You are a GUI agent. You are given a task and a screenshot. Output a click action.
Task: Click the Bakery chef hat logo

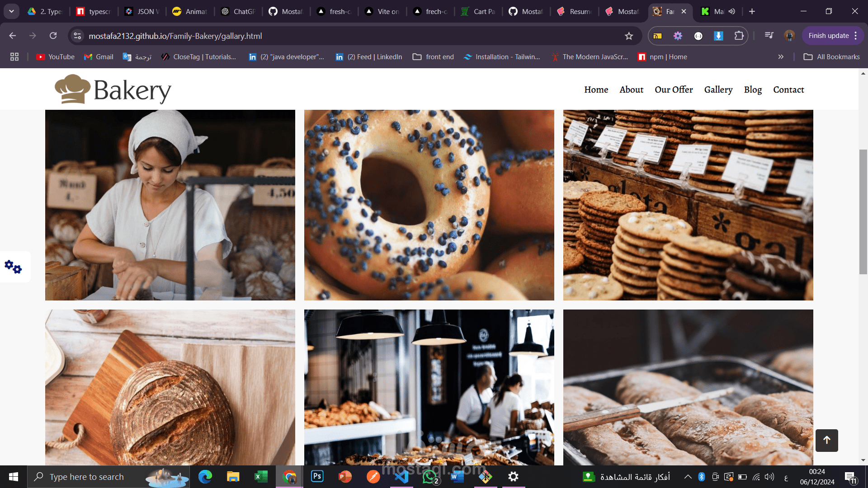[72, 89]
